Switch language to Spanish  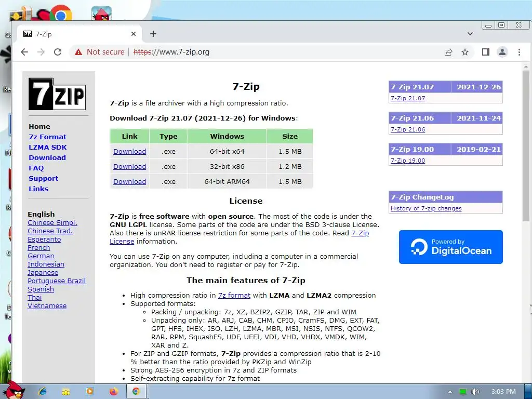(41, 289)
